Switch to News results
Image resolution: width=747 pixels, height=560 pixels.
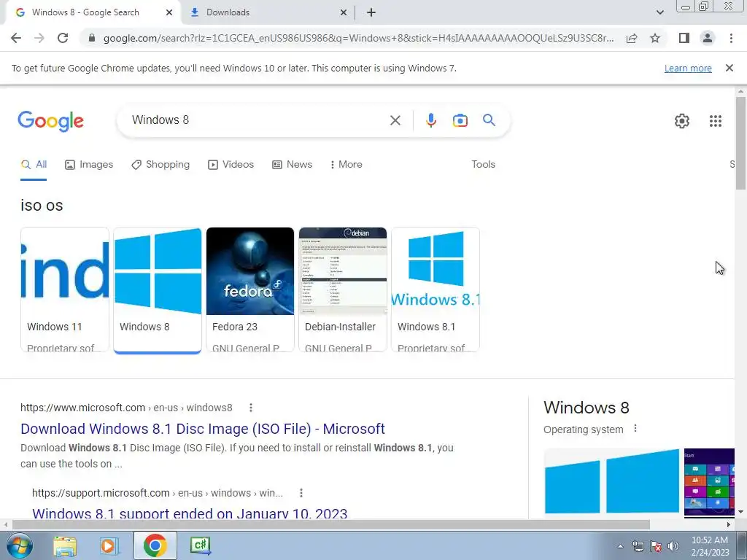point(292,165)
